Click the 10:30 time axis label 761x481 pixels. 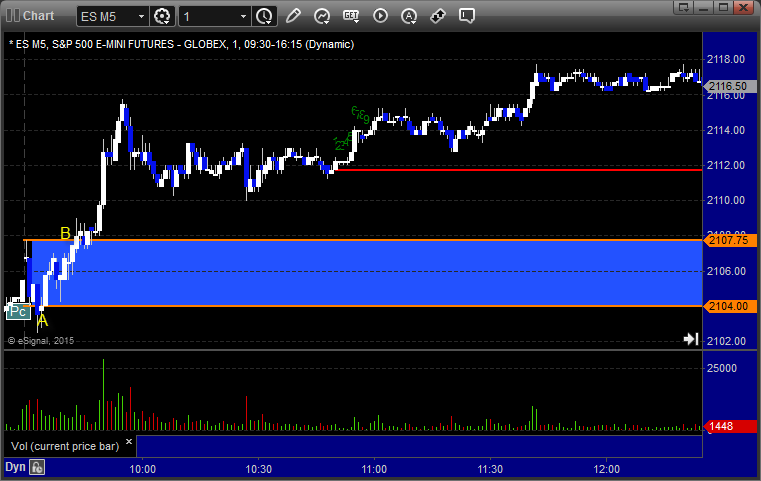click(x=259, y=469)
